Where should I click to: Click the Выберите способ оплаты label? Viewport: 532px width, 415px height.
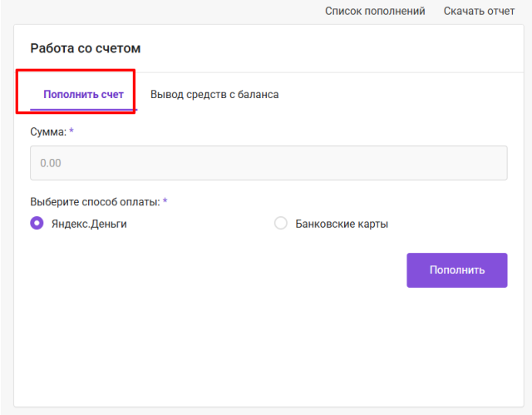coord(95,202)
